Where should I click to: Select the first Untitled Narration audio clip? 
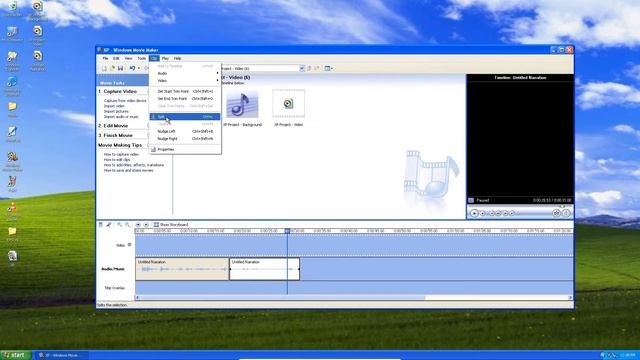pyautogui.click(x=182, y=269)
